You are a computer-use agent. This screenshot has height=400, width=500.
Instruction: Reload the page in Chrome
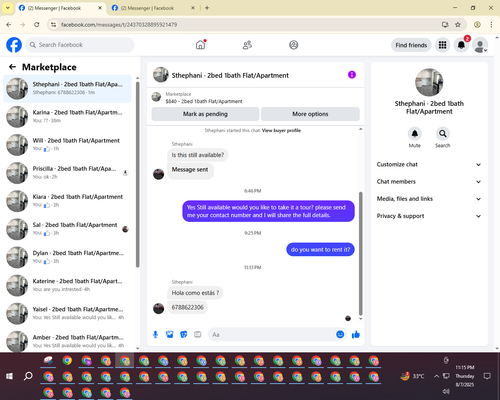click(x=37, y=24)
